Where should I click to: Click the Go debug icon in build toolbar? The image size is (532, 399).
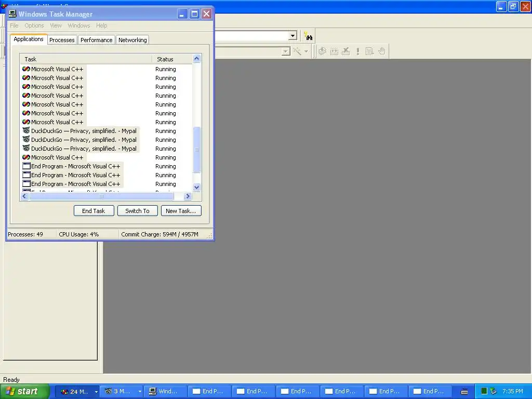pos(369,51)
